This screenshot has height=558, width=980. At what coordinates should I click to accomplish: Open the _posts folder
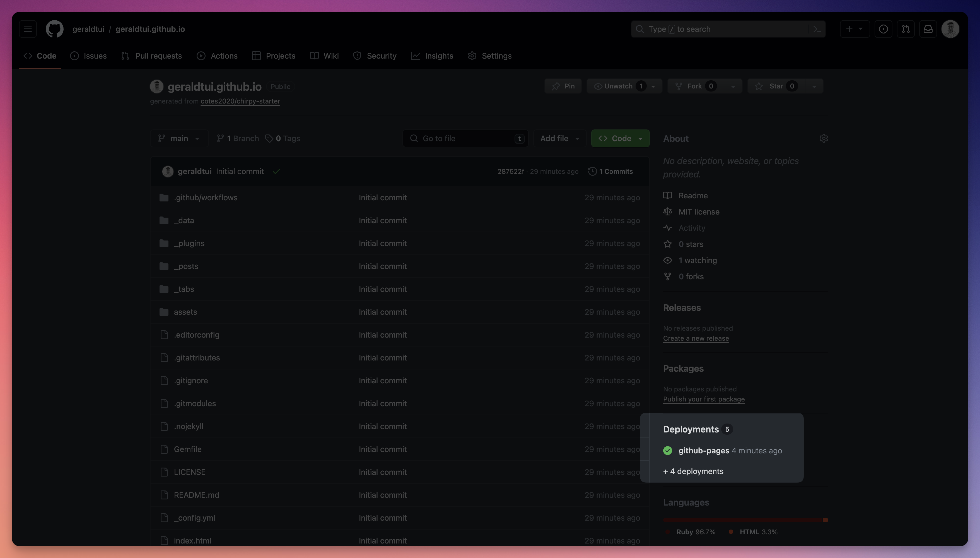(186, 266)
